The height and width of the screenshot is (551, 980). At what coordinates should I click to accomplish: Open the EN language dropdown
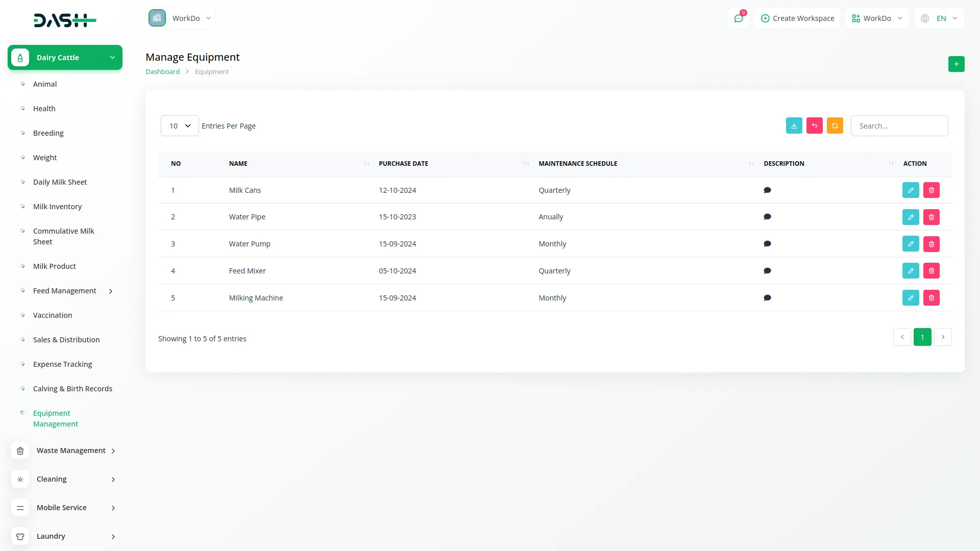(939, 18)
